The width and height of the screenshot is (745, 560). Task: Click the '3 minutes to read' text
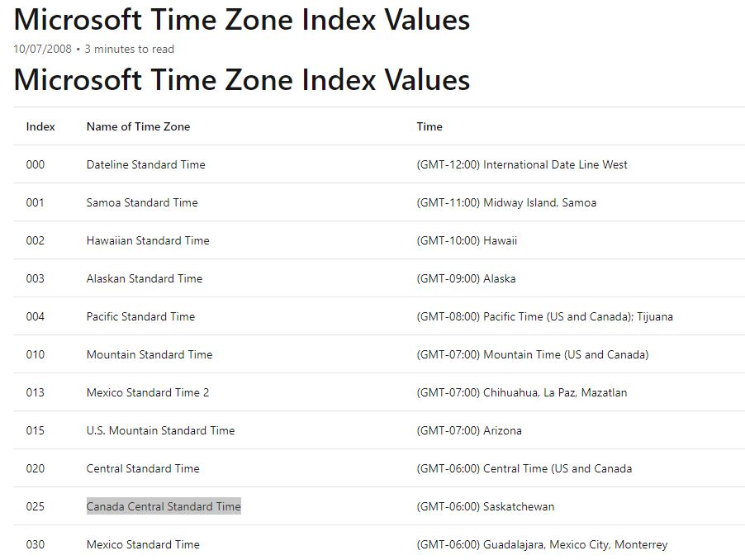129,49
